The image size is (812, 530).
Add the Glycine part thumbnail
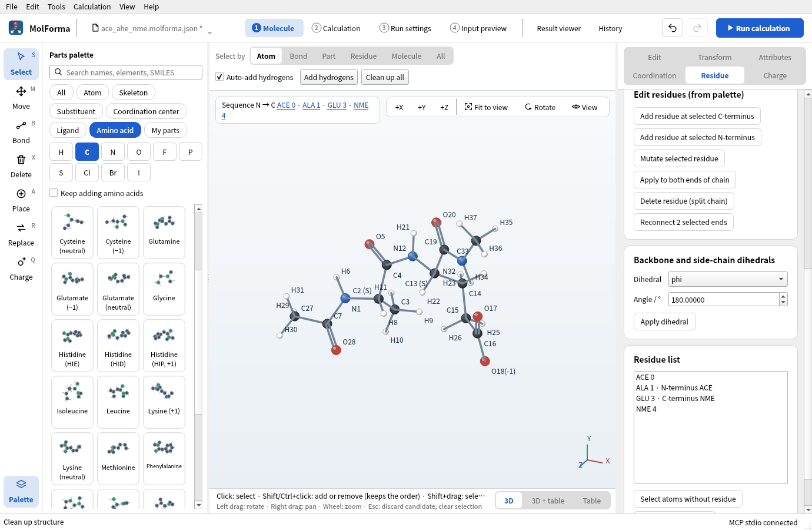[x=164, y=289]
